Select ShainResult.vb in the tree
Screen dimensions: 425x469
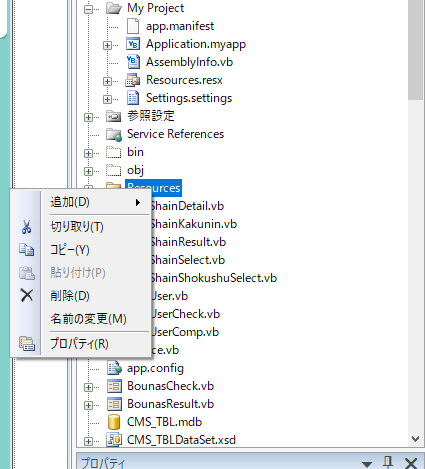[188, 242]
